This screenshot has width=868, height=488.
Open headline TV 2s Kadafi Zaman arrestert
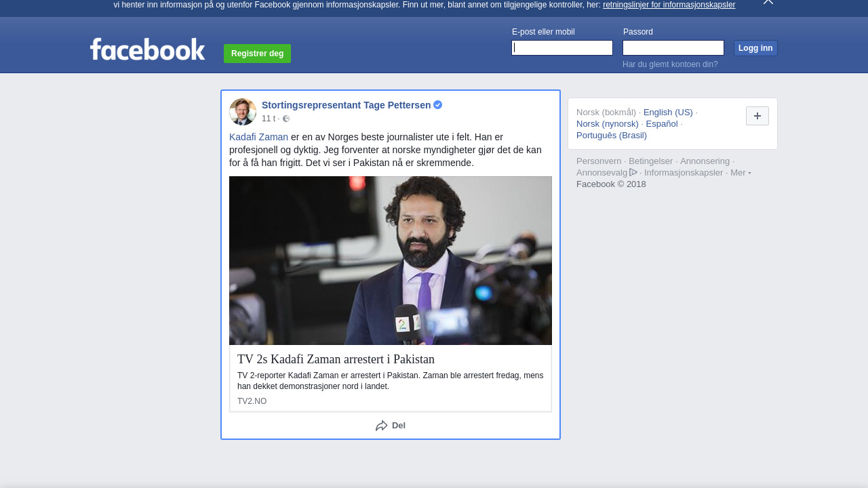click(336, 359)
